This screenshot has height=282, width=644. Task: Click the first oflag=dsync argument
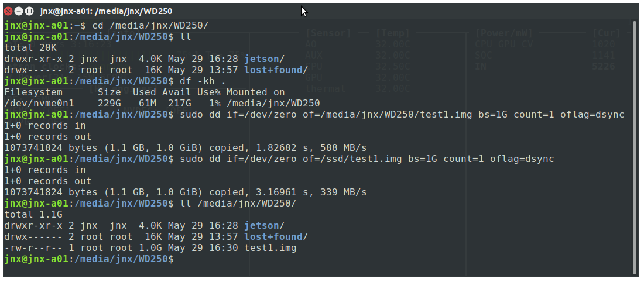[592, 115]
